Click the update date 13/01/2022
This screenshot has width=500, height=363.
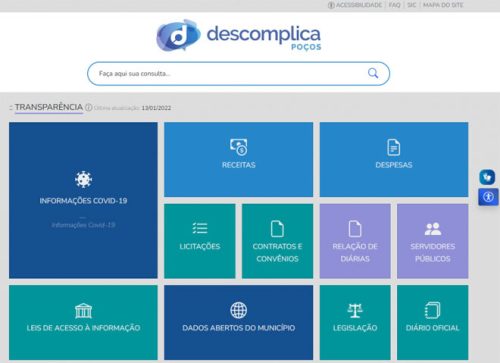click(x=156, y=108)
